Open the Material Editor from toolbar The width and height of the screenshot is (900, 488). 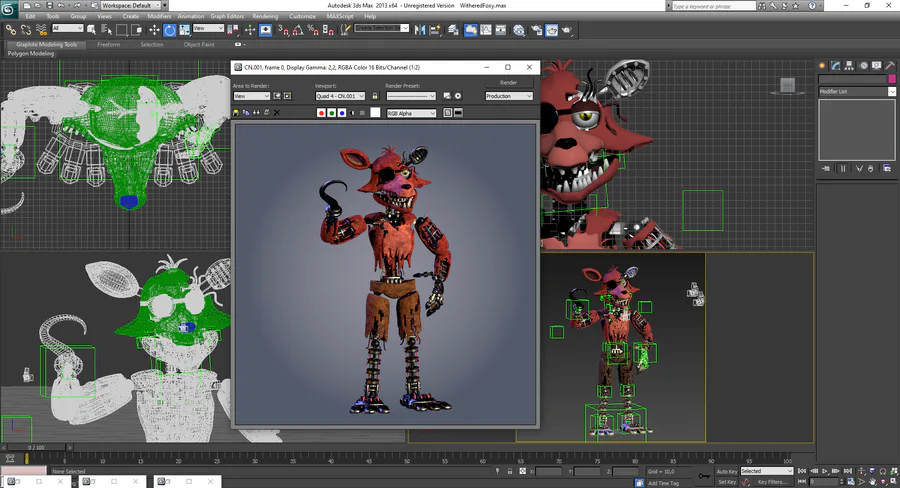point(519,30)
